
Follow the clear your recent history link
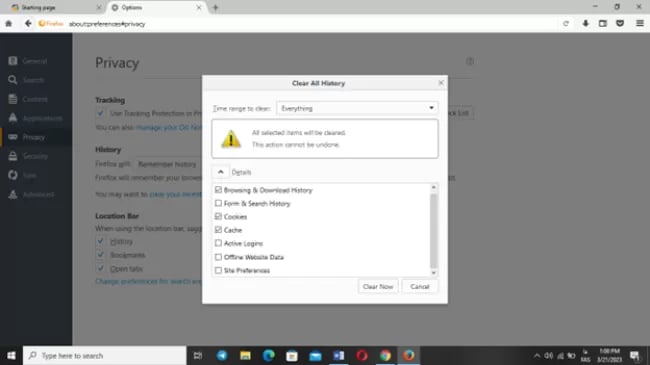[x=176, y=194]
